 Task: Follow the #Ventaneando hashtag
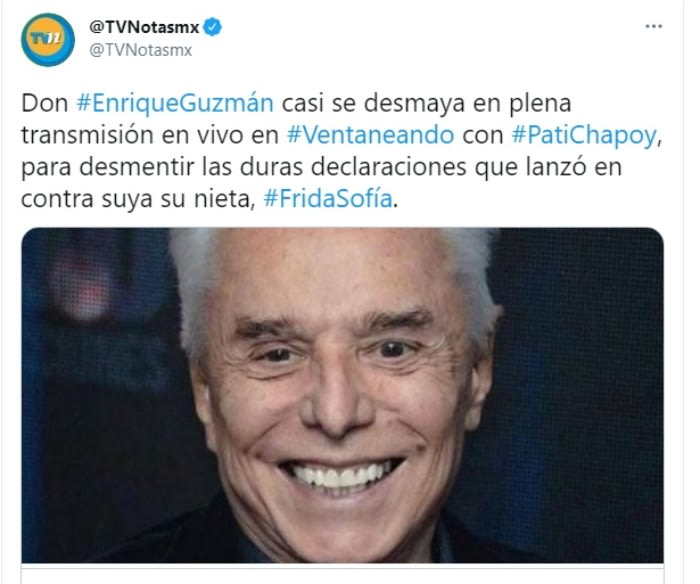pos(370,135)
